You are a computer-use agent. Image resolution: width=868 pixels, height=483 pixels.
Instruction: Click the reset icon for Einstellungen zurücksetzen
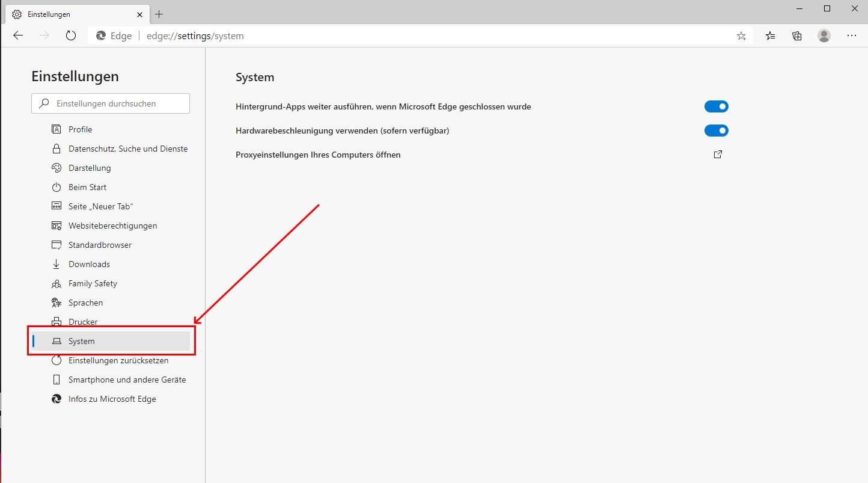pyautogui.click(x=57, y=360)
